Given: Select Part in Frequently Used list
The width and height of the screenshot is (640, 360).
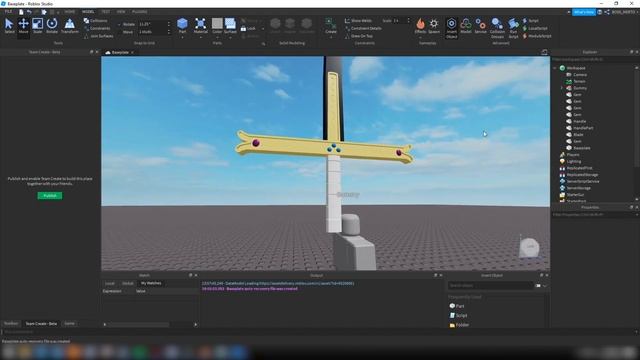Looking at the screenshot, I should point(457,306).
